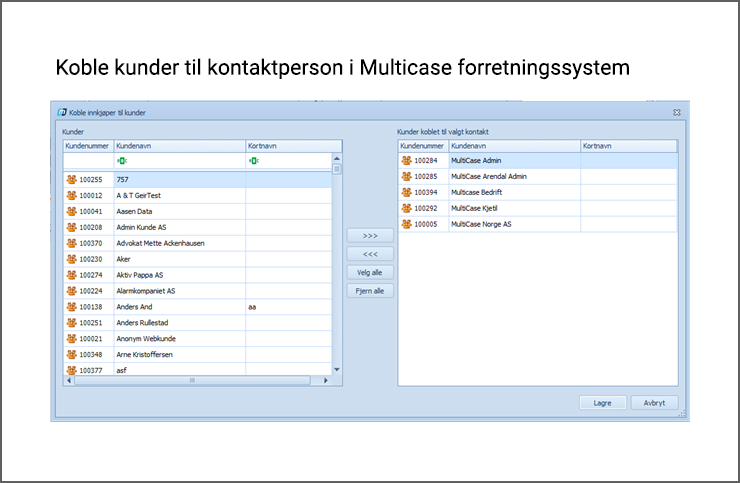The height and width of the screenshot is (483, 740).
Task: Select the customer Alarmkompaniet AS
Action: [x=198, y=291]
